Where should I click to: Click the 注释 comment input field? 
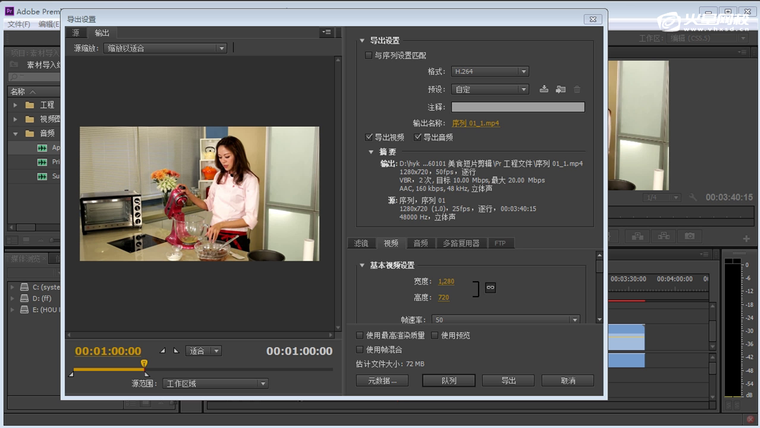pos(517,106)
